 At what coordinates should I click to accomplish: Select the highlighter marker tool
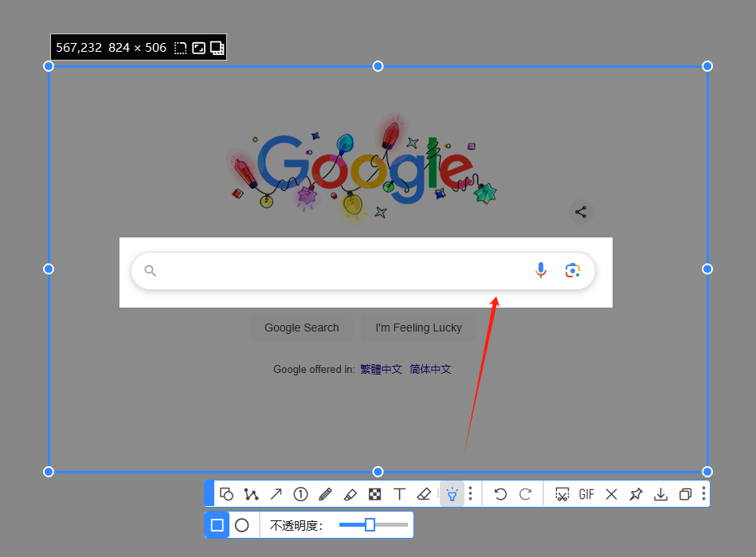(350, 494)
